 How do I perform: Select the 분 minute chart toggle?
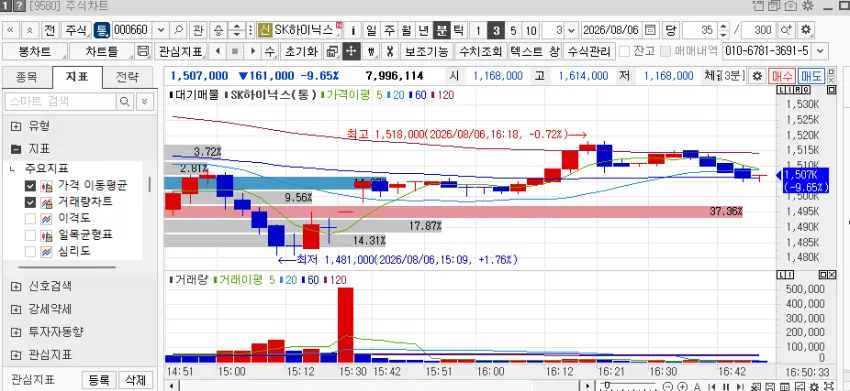[x=442, y=30]
